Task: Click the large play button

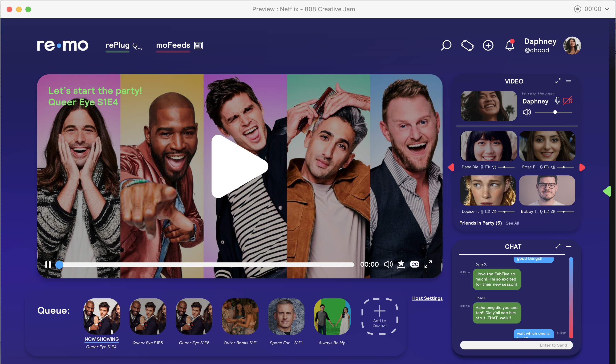Action: (x=238, y=166)
